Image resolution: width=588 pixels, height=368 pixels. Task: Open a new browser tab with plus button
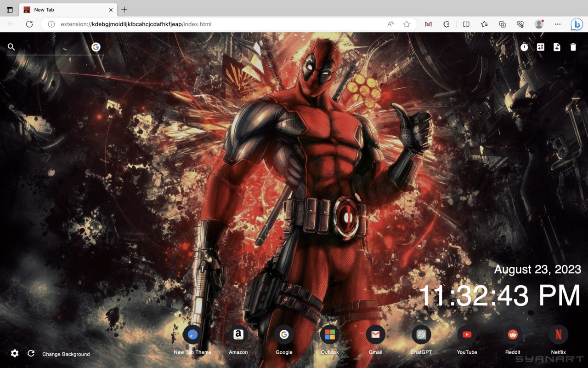click(124, 10)
